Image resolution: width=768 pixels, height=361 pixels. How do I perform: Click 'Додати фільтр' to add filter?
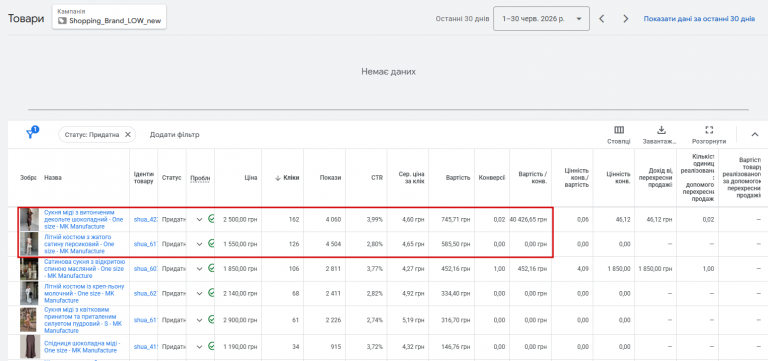pyautogui.click(x=174, y=135)
